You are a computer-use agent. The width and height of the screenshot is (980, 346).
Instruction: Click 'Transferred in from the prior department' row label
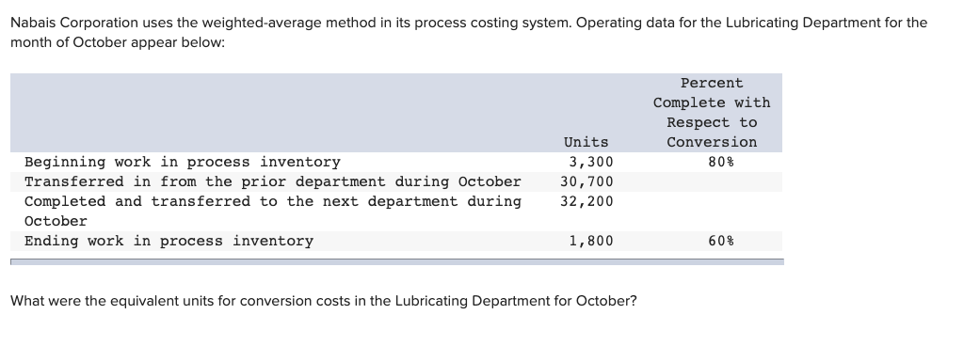coord(272,181)
